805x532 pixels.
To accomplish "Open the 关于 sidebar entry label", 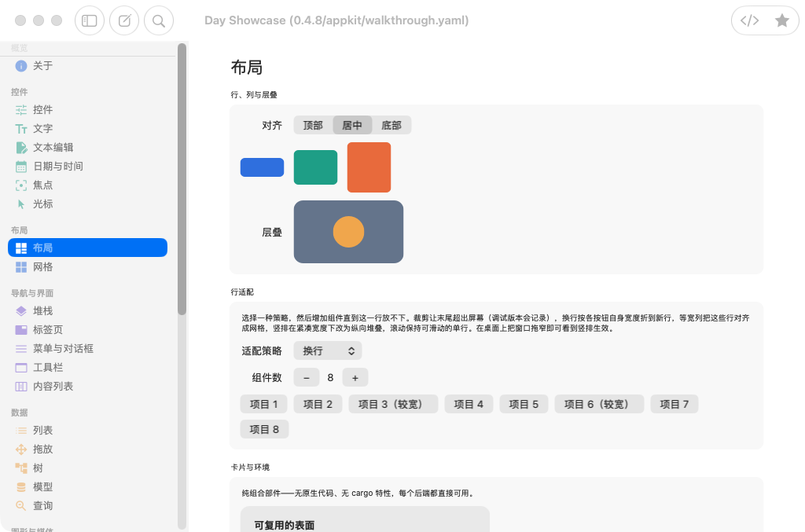I will click(x=43, y=66).
